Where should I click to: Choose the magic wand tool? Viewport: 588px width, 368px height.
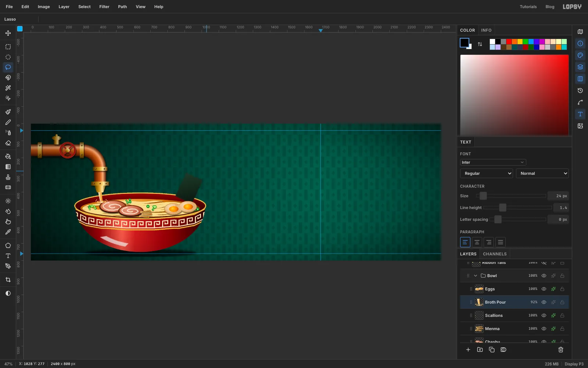click(x=8, y=88)
